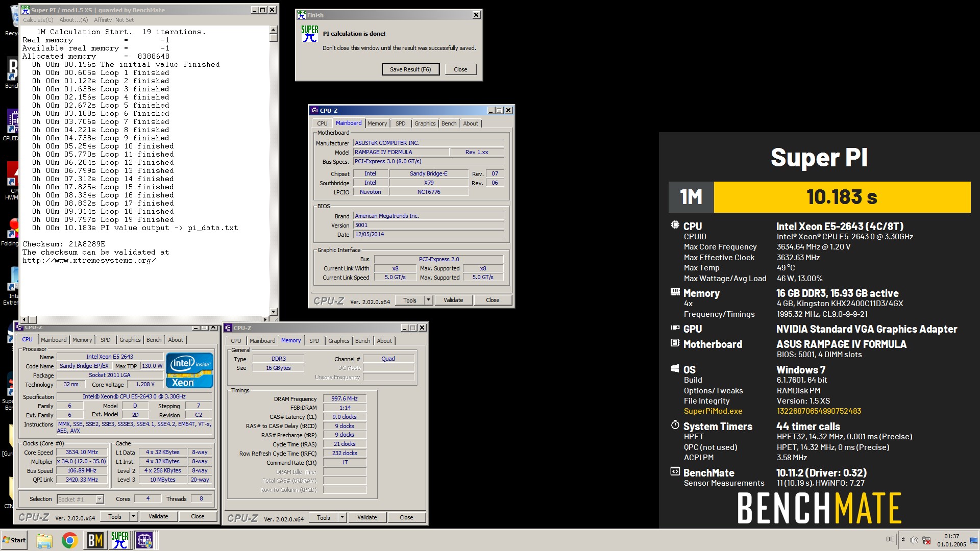The width and height of the screenshot is (980, 551).
Task: Open Memory tab in Mainboard CPU-Z window
Action: click(x=377, y=123)
